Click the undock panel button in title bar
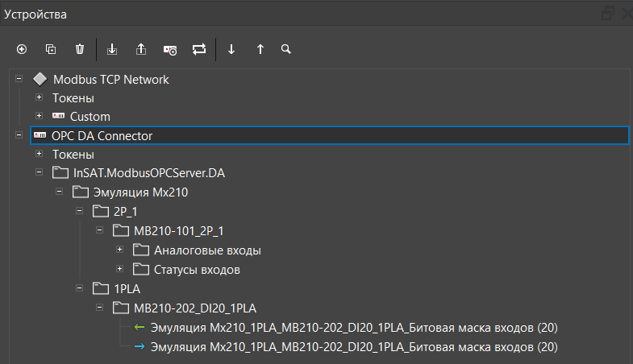 point(607,13)
